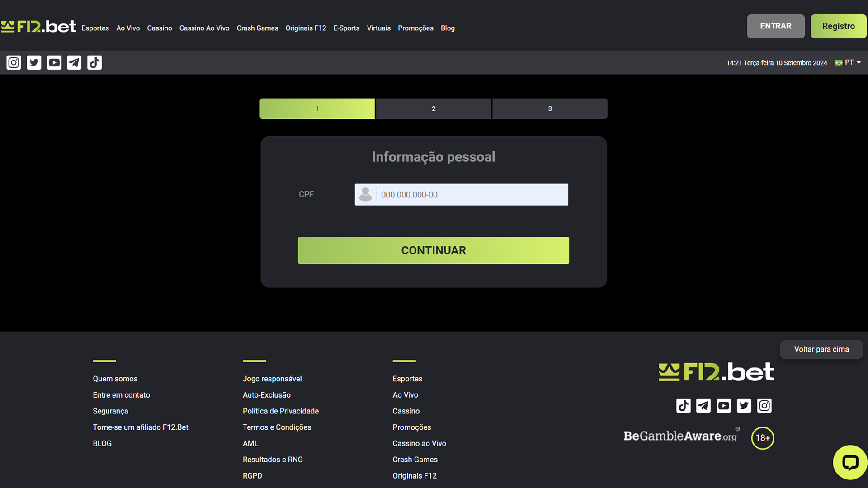Open the live chat bubble icon

pos(850,462)
